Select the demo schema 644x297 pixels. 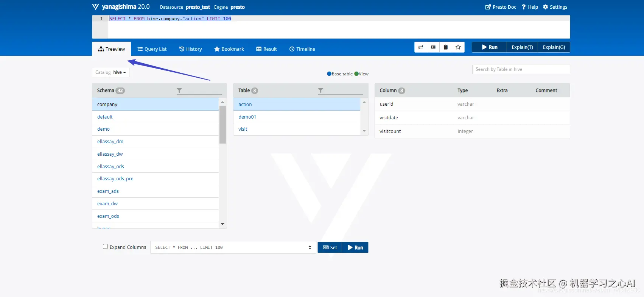(156, 129)
